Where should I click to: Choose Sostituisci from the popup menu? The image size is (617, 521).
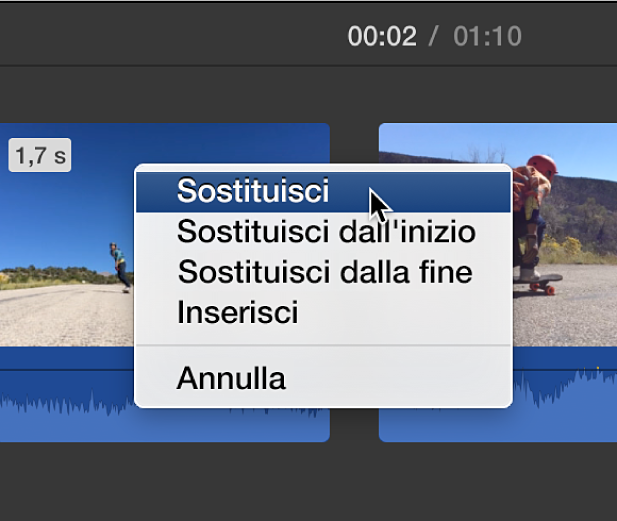tap(323, 192)
